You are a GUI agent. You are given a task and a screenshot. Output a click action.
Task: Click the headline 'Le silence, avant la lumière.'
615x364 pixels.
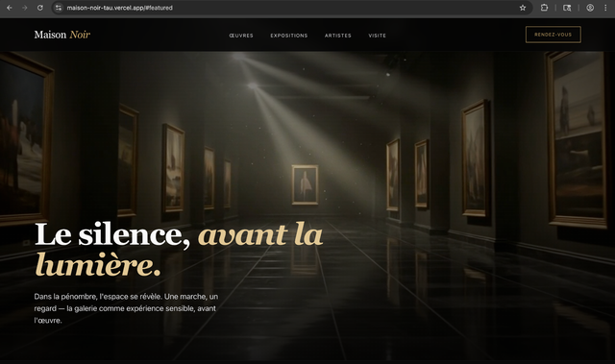coord(179,250)
